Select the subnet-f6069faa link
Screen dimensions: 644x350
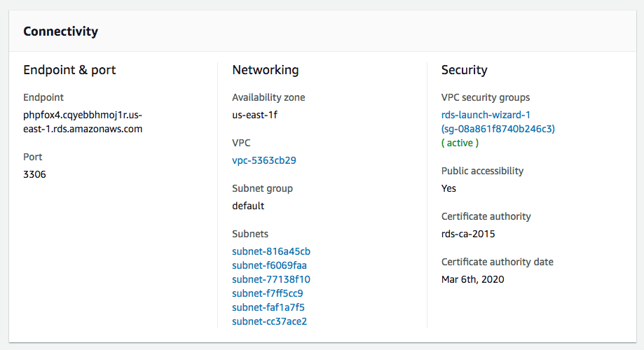tap(269, 265)
